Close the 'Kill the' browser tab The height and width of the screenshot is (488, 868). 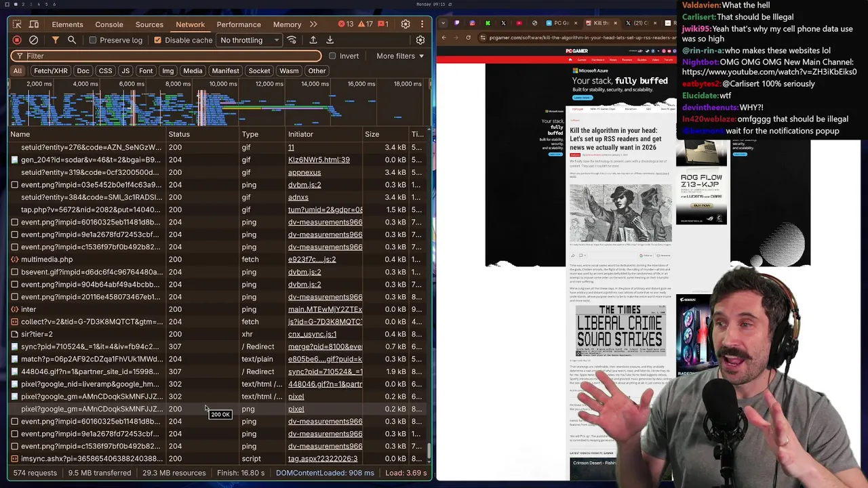pos(615,23)
